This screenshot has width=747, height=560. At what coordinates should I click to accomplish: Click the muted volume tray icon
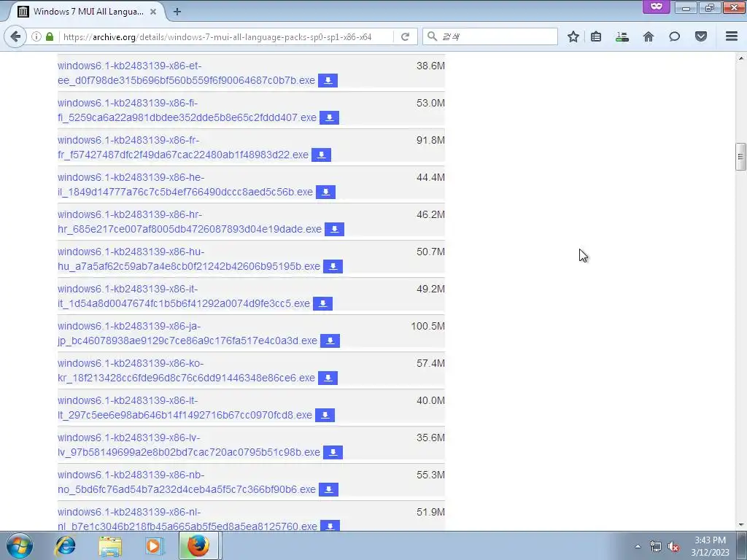[x=673, y=547]
